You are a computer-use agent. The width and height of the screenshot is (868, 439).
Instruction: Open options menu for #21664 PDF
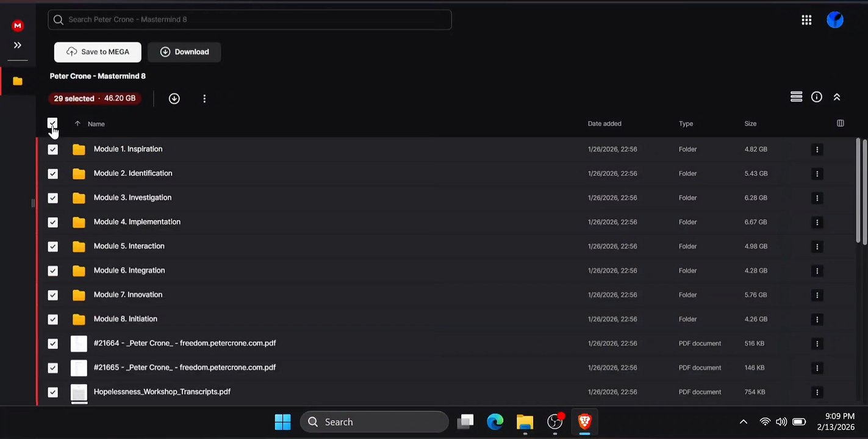[817, 344]
